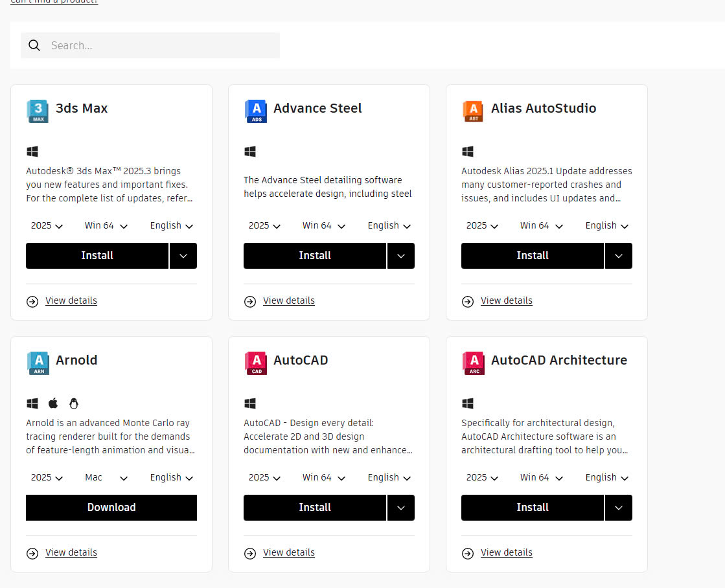Click Windows platform icon on Arnold card

pyautogui.click(x=32, y=403)
